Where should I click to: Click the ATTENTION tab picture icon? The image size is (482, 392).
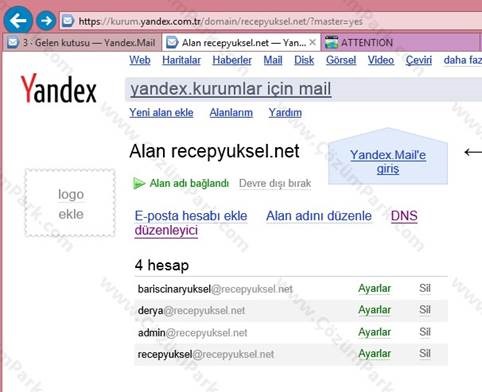pyautogui.click(x=331, y=43)
